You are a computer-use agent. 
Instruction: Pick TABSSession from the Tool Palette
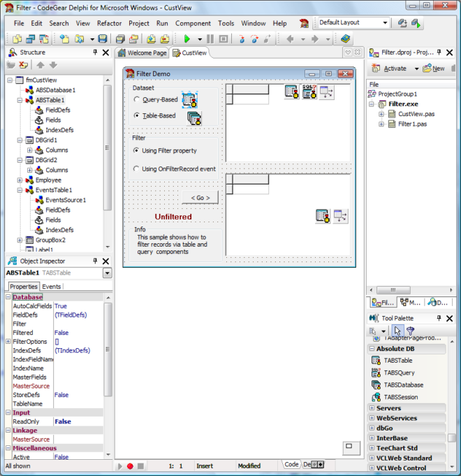402,396
